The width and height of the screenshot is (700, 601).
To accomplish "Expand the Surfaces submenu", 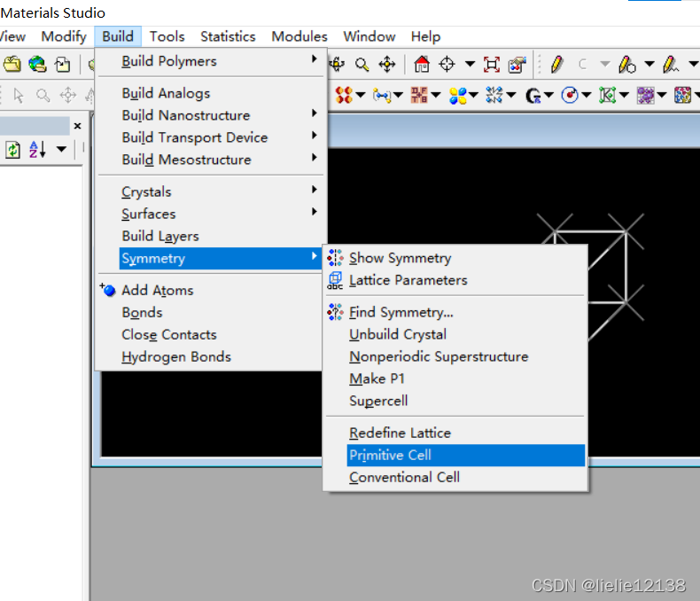I will [x=211, y=214].
